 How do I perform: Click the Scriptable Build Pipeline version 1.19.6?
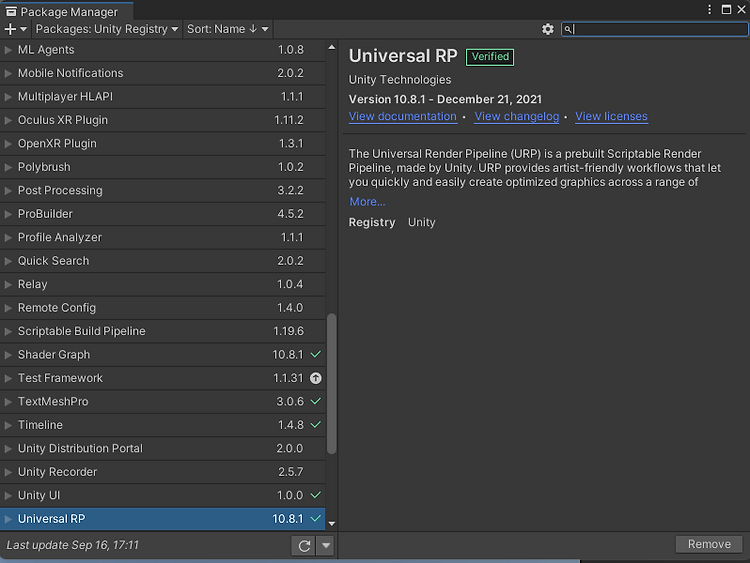pos(288,331)
